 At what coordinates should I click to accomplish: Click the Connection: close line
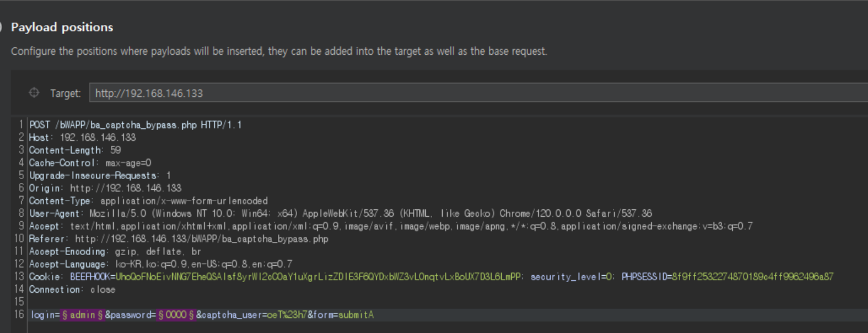72,290
